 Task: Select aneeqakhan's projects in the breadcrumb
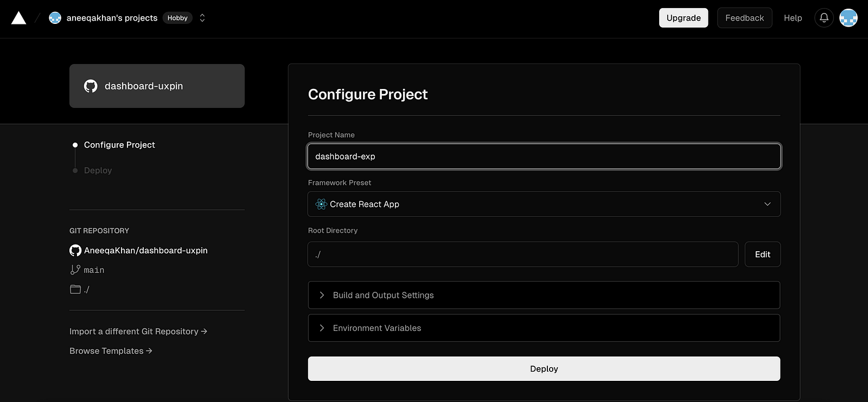(x=112, y=18)
